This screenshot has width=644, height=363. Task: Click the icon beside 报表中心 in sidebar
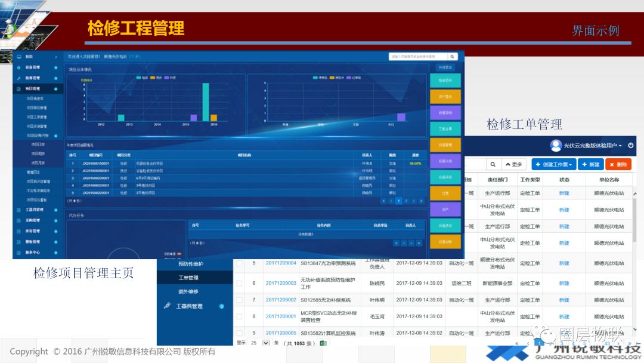pos(19,253)
